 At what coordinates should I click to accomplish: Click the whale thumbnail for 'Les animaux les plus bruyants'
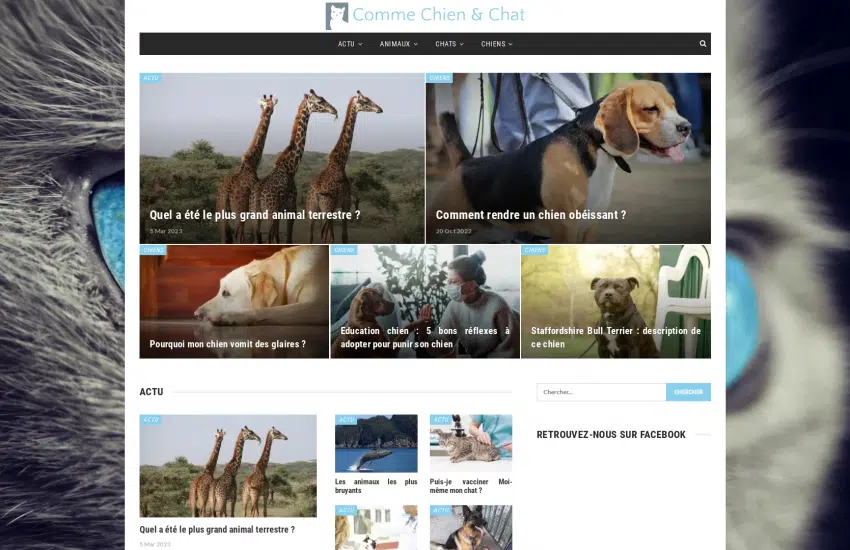[376, 444]
